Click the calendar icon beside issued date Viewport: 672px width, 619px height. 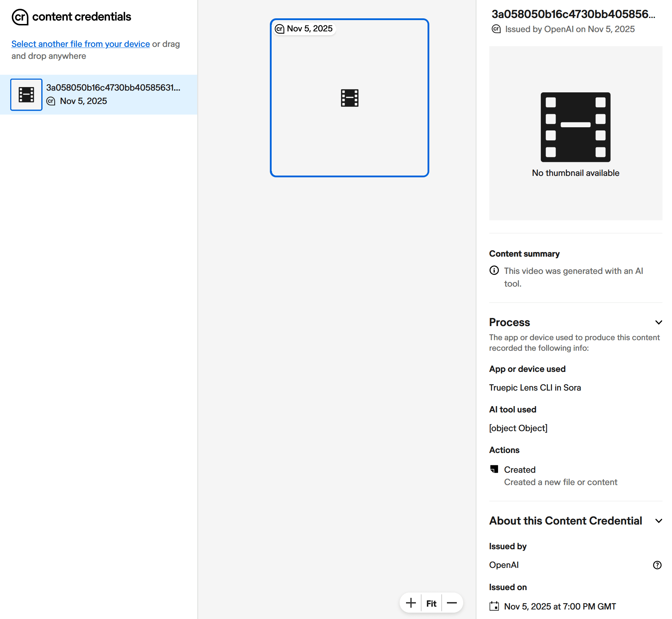494,606
